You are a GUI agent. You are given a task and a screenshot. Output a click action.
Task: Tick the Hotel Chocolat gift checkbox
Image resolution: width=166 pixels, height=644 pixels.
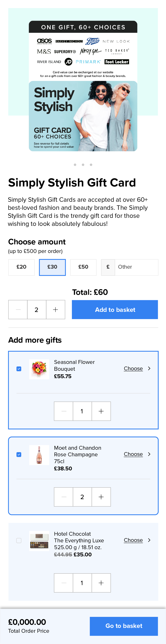click(19, 540)
